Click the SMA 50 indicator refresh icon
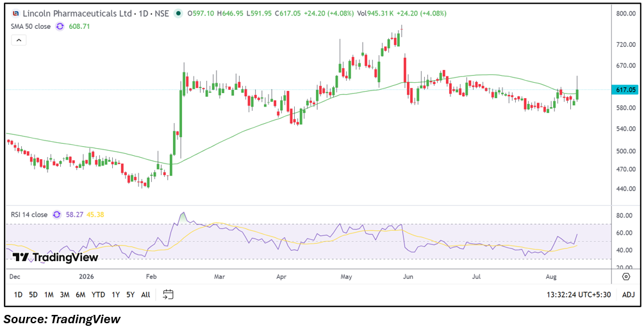Screen dimensions: 644x329 [x=60, y=26]
